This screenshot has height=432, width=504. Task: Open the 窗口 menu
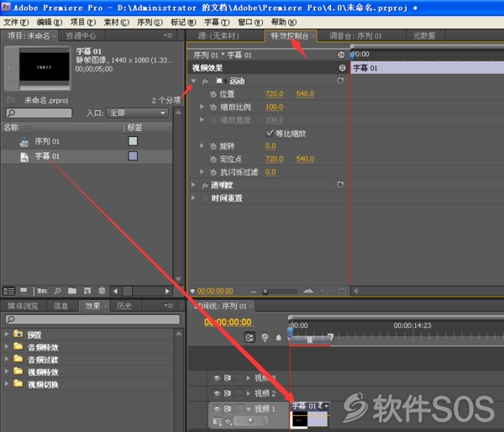pyautogui.click(x=250, y=22)
